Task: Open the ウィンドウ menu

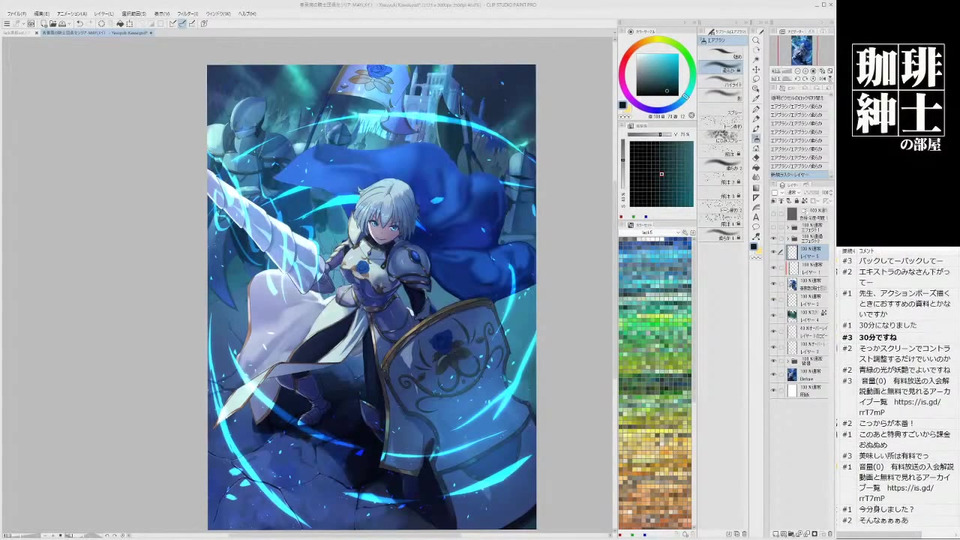Action: pyautogui.click(x=218, y=13)
